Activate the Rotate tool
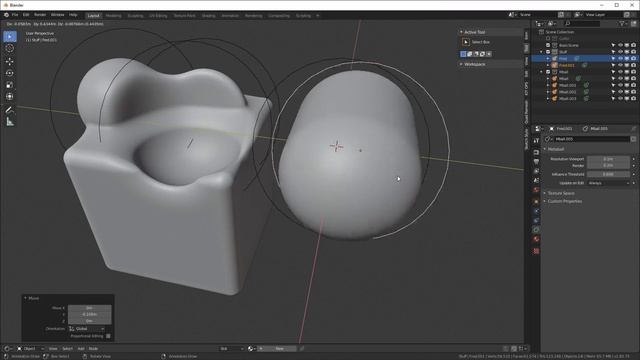Viewport: 640px width, 360px height. click(10, 73)
